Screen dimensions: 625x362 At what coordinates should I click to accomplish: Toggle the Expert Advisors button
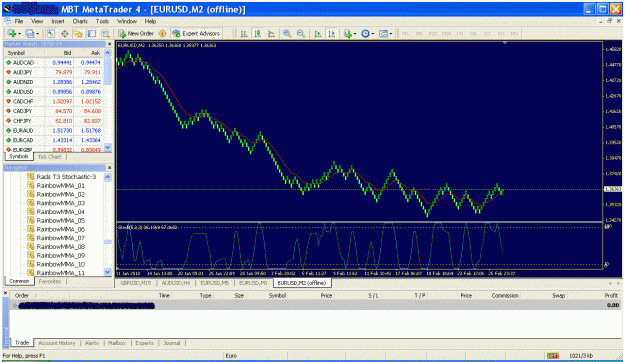click(x=196, y=33)
